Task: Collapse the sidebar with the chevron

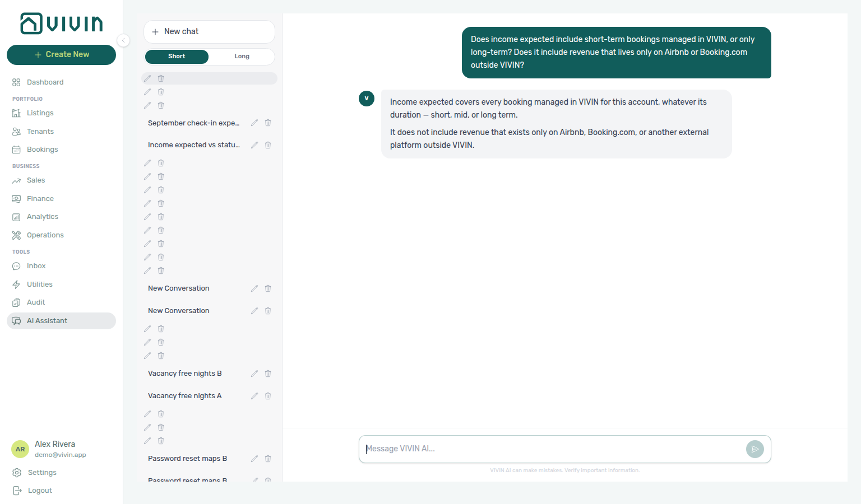Action: point(123,40)
